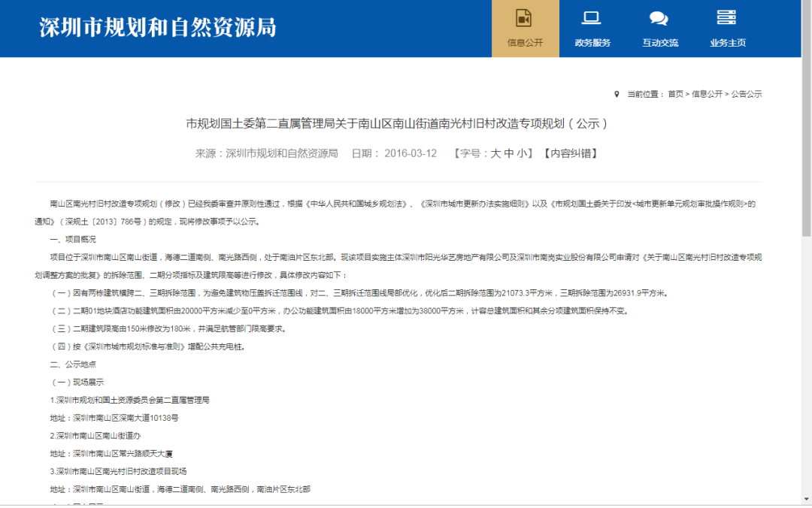Open the 业务主页 tab label
This screenshot has width=812, height=508.
[x=727, y=43]
